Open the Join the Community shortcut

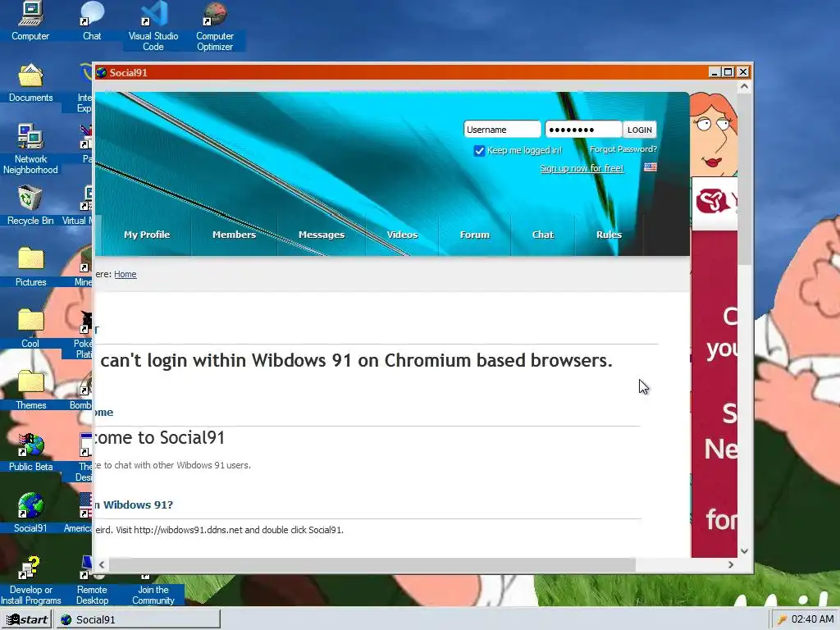[x=153, y=591]
